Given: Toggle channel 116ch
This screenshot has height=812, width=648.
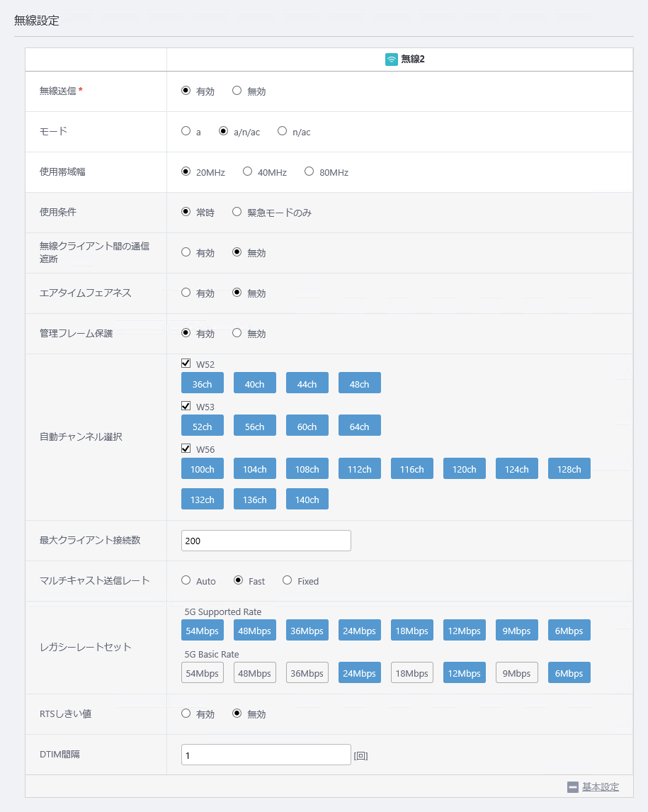Looking at the screenshot, I should pyautogui.click(x=412, y=468).
